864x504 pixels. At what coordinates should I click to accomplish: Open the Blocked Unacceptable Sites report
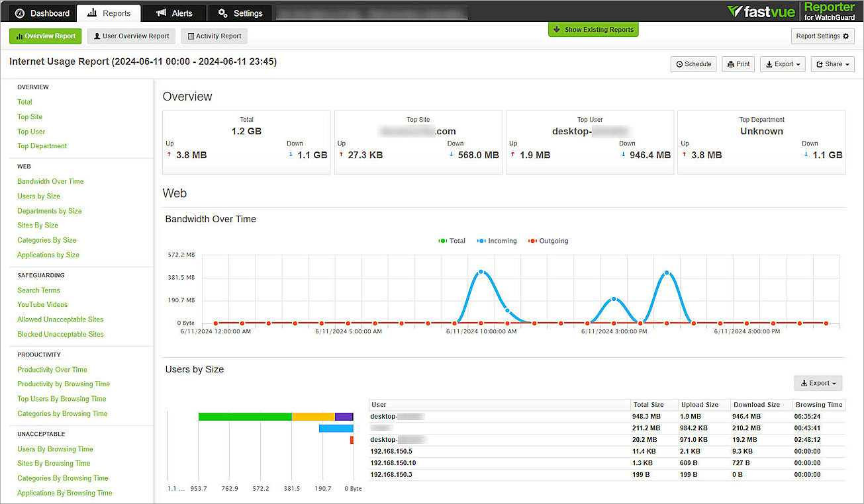click(x=60, y=334)
